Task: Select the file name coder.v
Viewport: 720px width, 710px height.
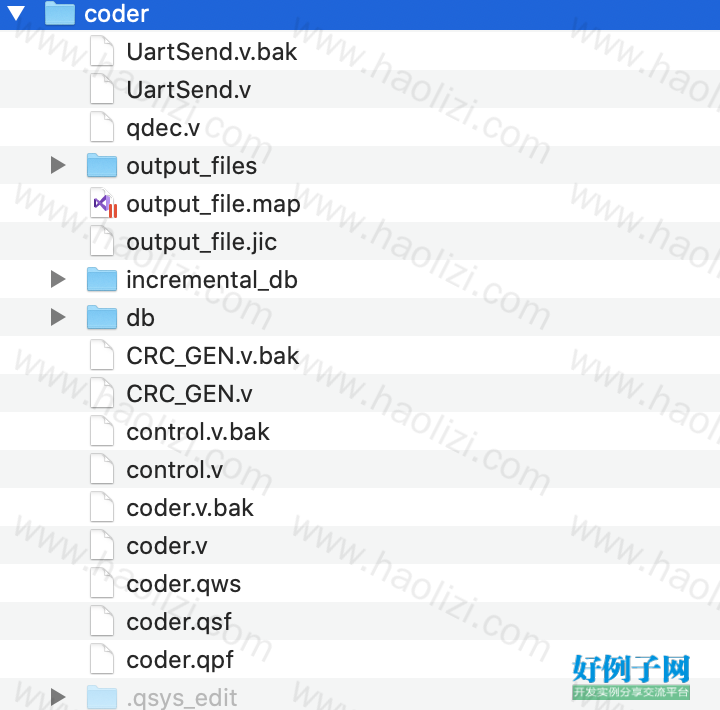Action: coord(167,546)
